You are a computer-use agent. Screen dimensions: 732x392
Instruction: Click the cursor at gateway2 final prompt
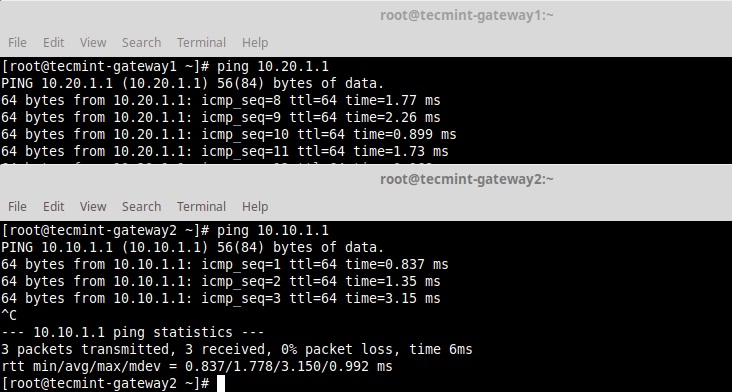point(221,384)
